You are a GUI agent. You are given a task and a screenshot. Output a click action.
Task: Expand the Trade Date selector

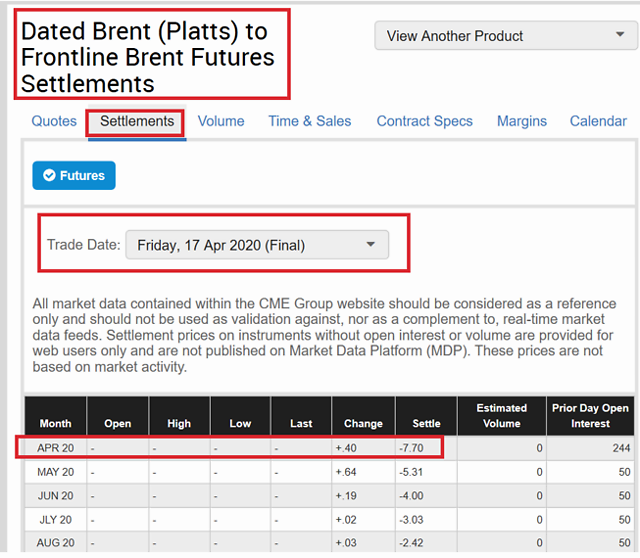pyautogui.click(x=257, y=245)
